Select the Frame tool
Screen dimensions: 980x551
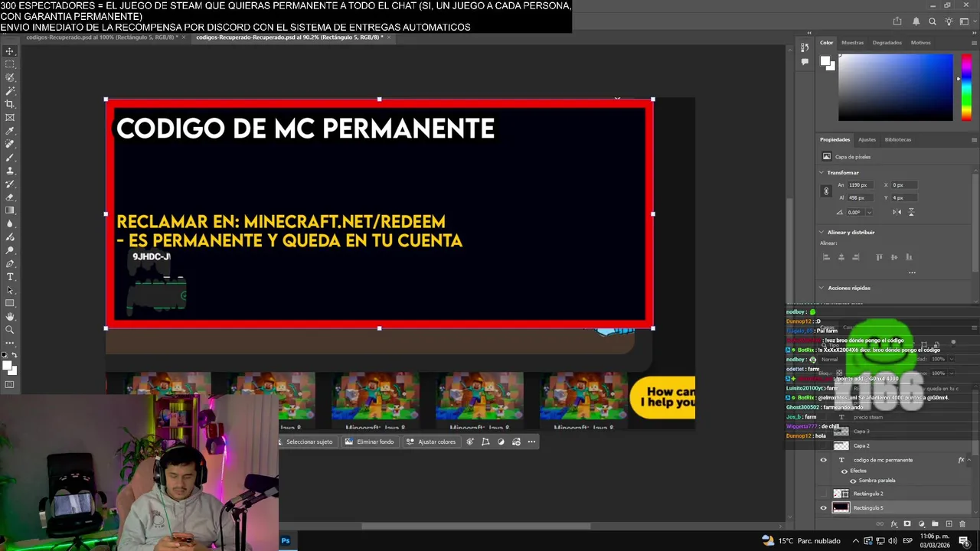[x=10, y=117]
